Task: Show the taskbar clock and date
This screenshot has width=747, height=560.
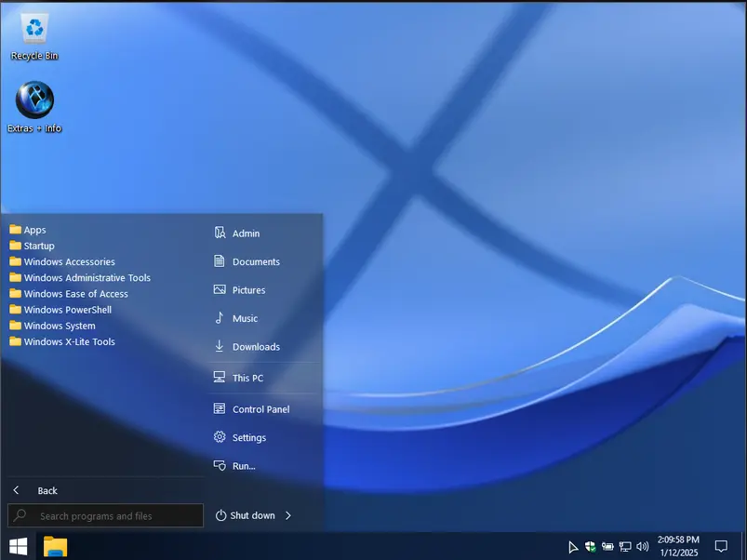Action: coord(678,546)
